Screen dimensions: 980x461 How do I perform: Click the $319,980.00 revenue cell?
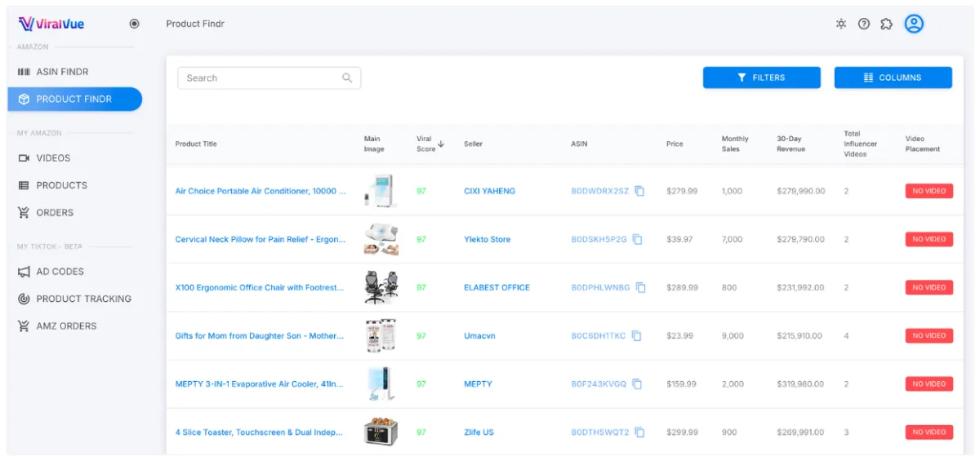tap(800, 384)
